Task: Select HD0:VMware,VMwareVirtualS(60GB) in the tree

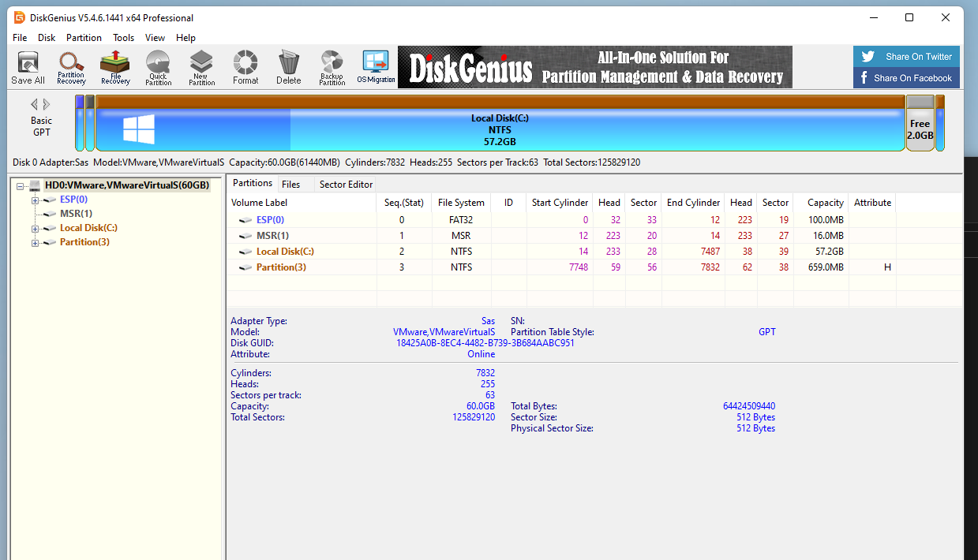Action: pyautogui.click(x=126, y=185)
